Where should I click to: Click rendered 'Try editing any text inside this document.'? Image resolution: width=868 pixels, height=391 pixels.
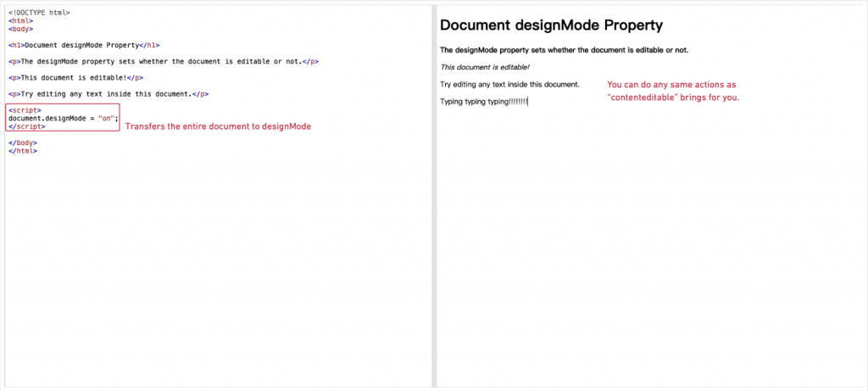coord(509,84)
